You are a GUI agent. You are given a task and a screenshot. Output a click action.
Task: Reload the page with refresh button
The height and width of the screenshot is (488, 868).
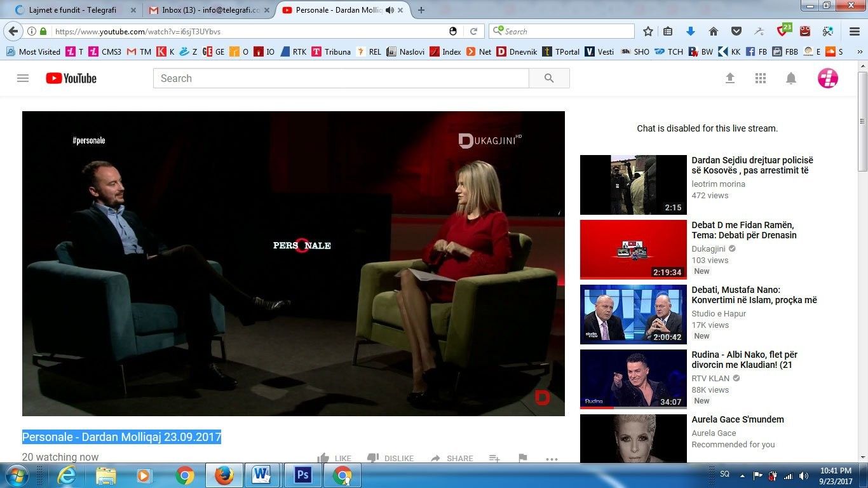coord(473,31)
